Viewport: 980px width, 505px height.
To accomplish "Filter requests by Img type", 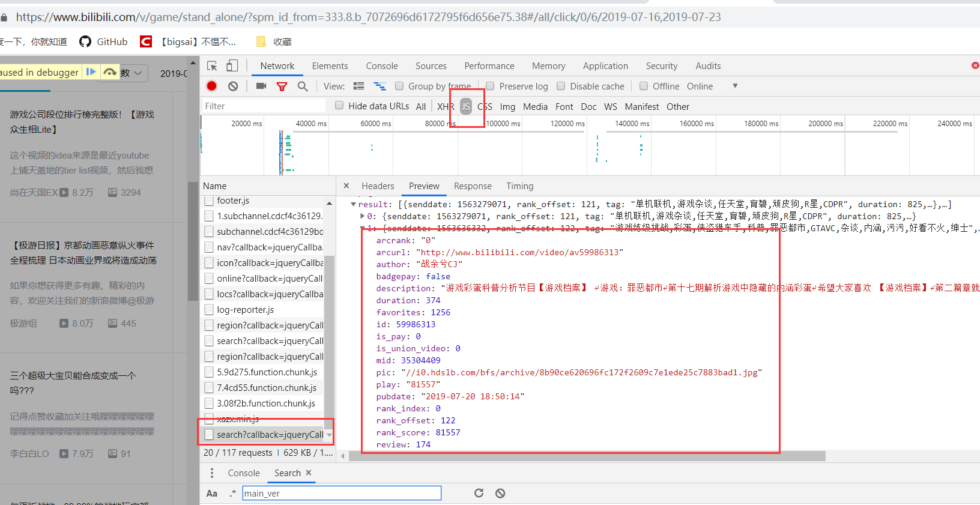I will point(507,106).
